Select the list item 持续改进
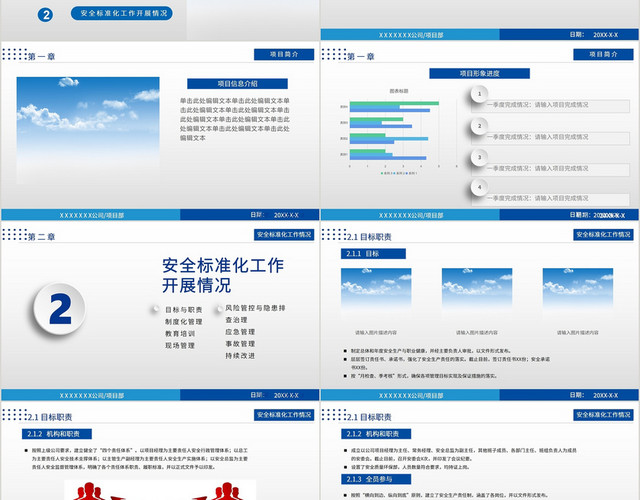 [240, 356]
